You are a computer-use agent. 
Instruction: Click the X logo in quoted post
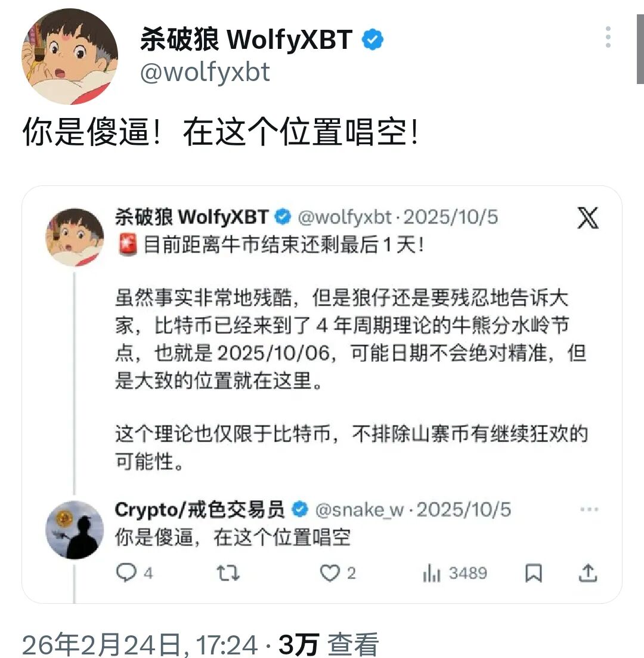[x=588, y=218]
